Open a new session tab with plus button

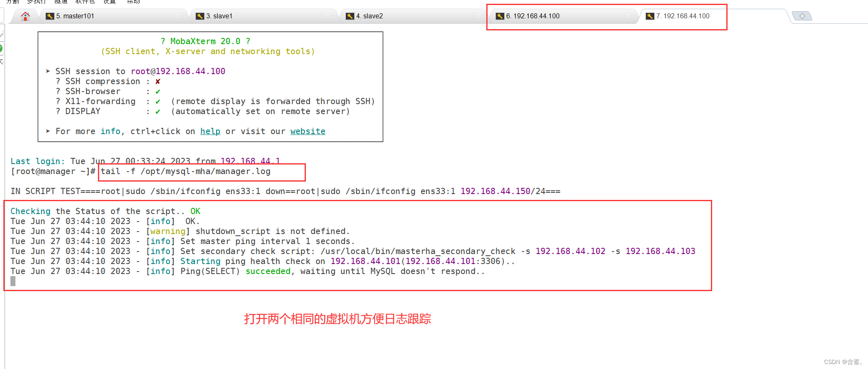coord(802,16)
